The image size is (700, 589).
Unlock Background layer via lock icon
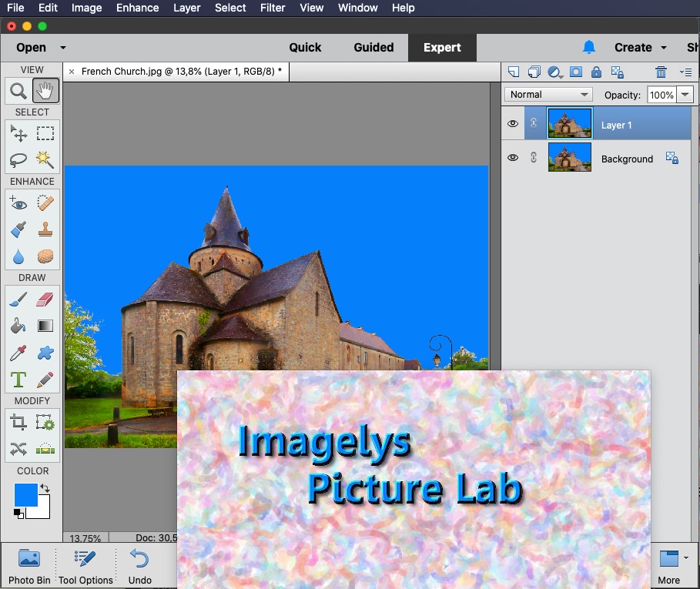coord(672,158)
